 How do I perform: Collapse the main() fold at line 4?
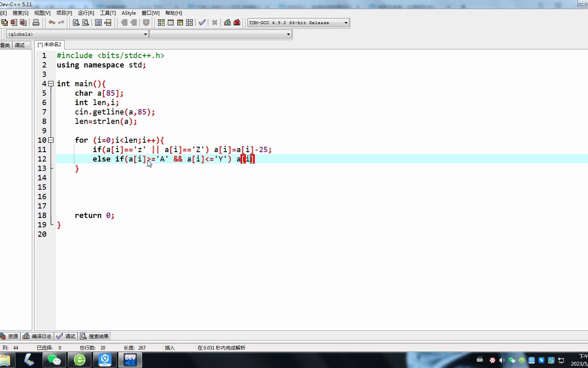click(x=51, y=84)
